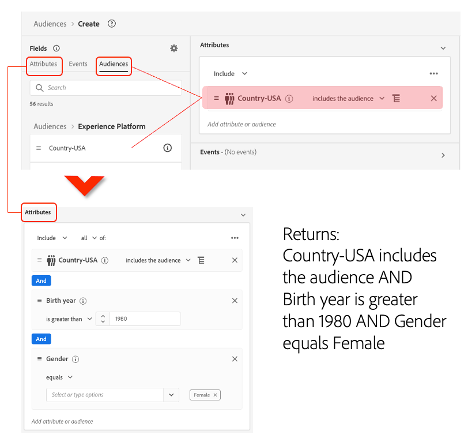Screen dimensions: 468x442
Task: Remove Birth year condition
Action: pyautogui.click(x=235, y=301)
